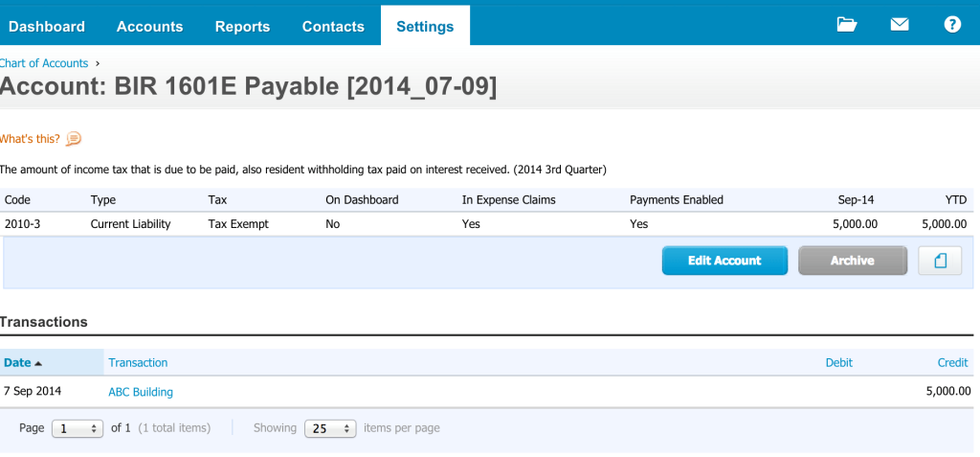Open the mail inbox icon
Screen dimensions: 980x457
click(900, 24)
